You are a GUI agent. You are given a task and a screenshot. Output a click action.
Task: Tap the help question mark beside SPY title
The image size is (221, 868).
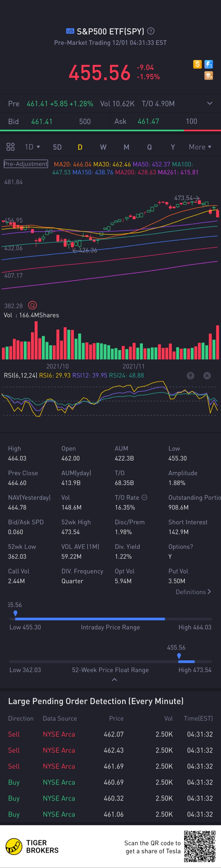click(x=151, y=31)
